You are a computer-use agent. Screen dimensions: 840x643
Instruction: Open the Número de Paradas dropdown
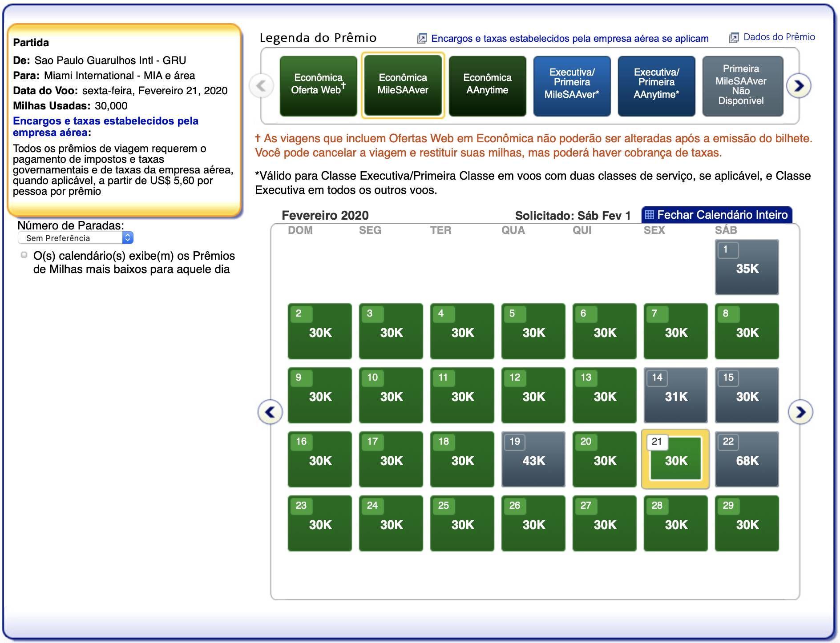76,238
